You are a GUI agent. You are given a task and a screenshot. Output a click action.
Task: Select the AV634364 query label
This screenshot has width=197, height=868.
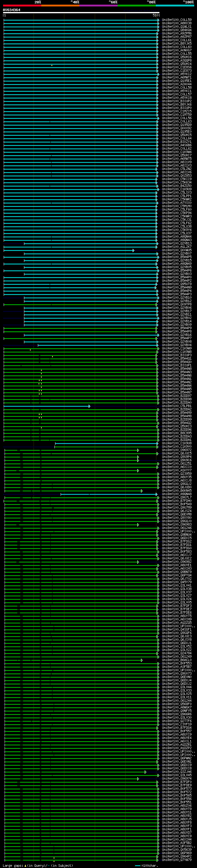click(11, 10)
